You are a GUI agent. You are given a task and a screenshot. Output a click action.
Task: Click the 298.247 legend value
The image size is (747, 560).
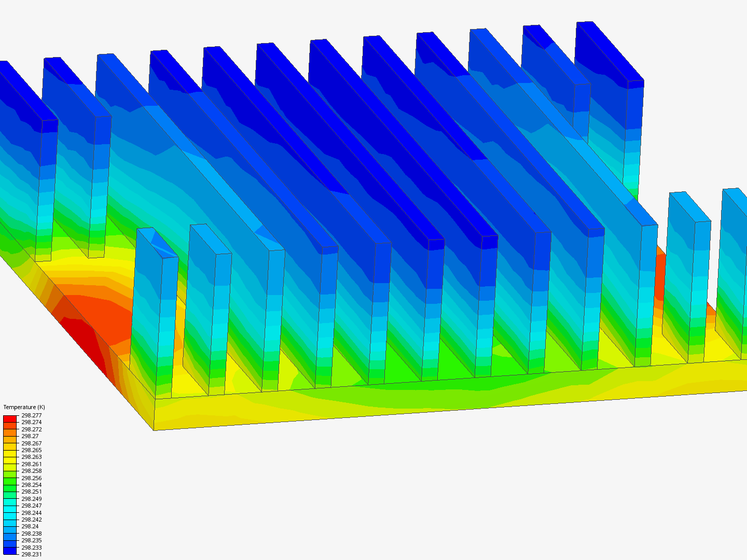(32, 506)
